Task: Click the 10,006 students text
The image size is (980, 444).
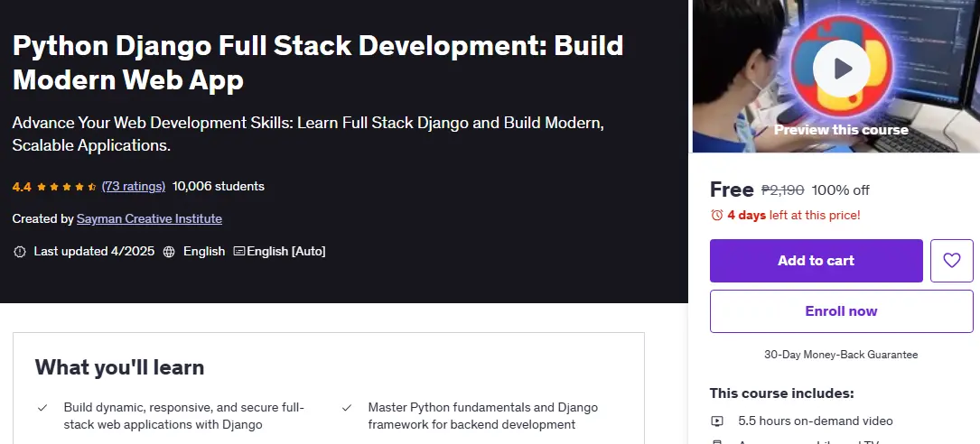Action: [x=218, y=186]
